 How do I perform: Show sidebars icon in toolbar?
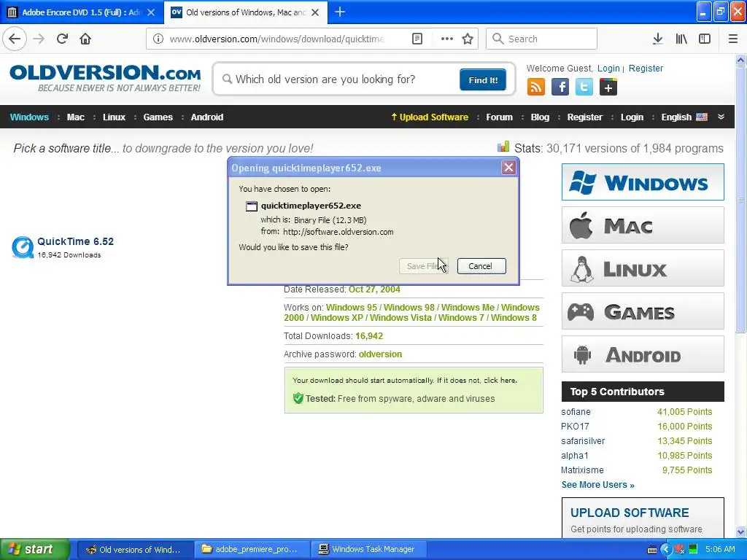[705, 39]
